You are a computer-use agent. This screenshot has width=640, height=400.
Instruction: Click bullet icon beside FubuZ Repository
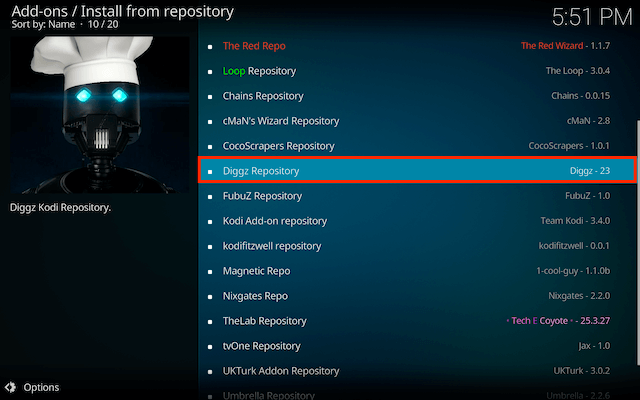[x=210, y=197]
